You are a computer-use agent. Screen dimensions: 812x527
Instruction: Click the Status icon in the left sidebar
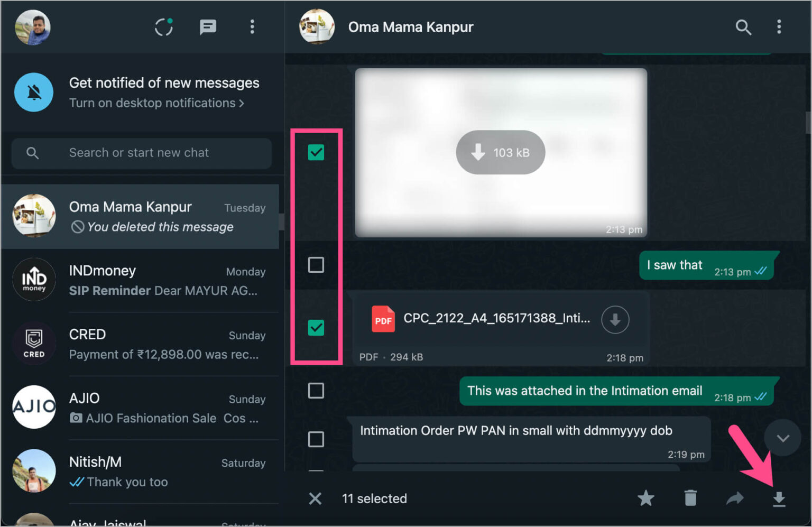(x=163, y=27)
